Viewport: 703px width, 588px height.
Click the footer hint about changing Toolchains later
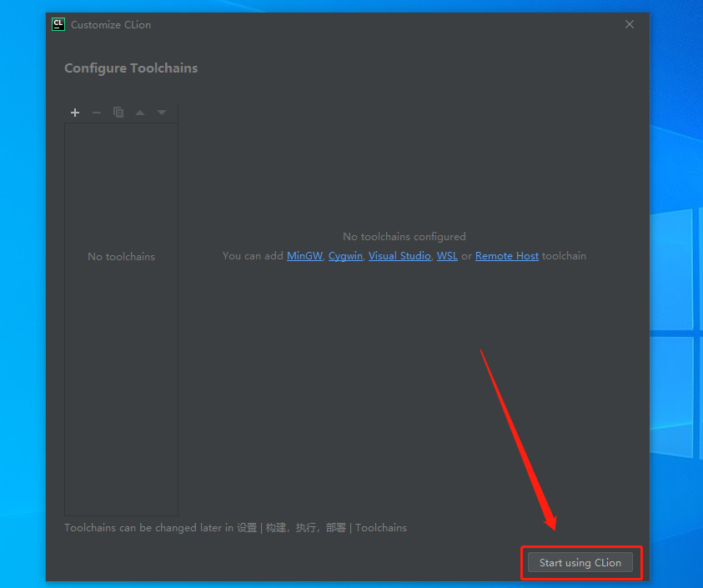(x=235, y=527)
